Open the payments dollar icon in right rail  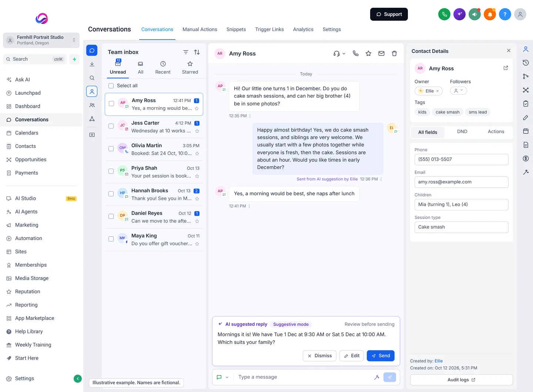(526, 158)
